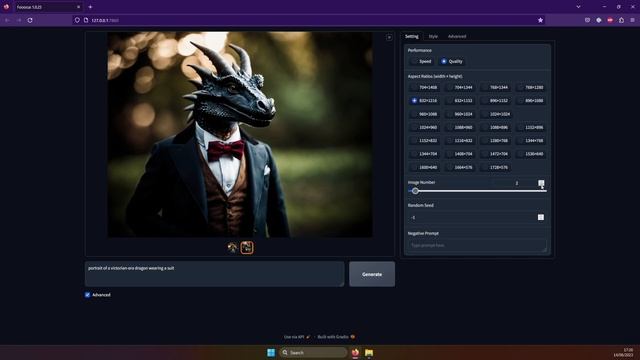Select the Speed performance option

[421, 61]
